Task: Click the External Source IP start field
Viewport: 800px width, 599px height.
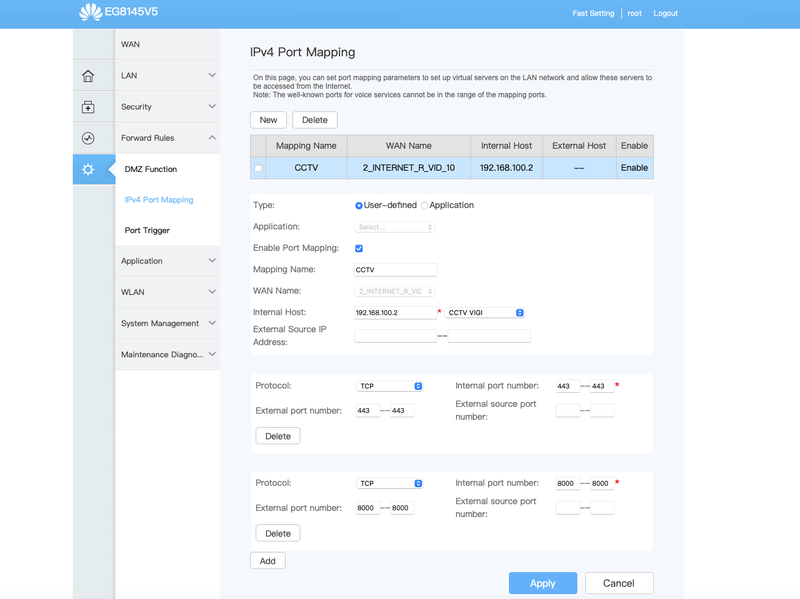Action: pos(395,336)
